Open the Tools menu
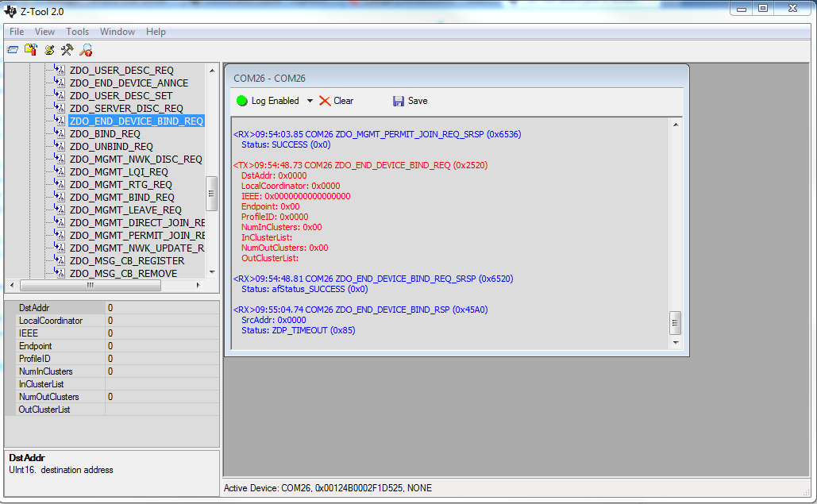 click(x=77, y=32)
